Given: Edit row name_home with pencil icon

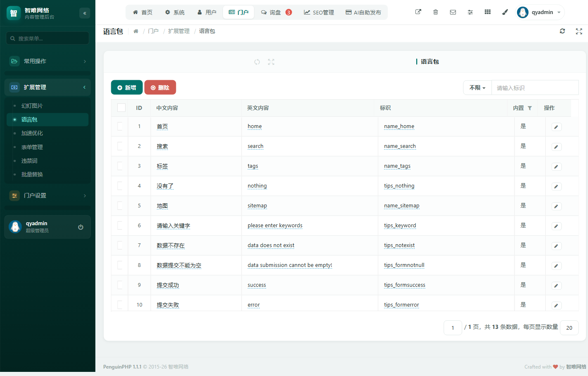Looking at the screenshot, I should (x=556, y=127).
